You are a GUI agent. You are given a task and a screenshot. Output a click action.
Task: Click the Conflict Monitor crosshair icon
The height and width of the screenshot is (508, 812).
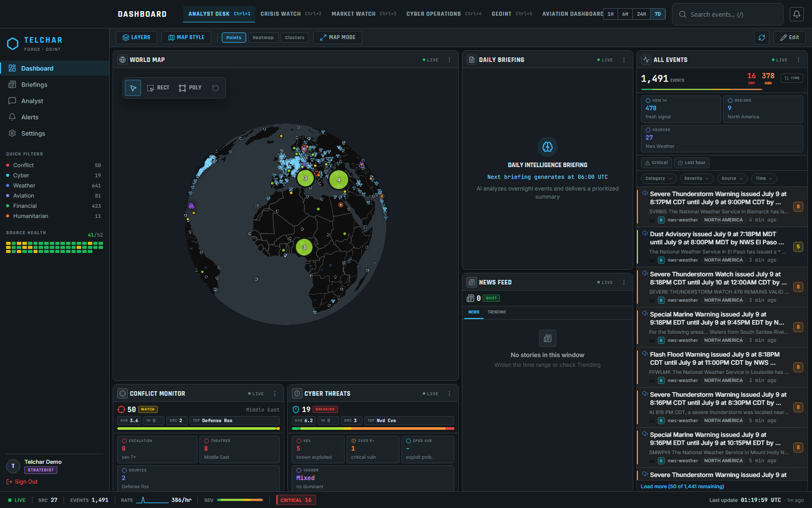pos(122,394)
